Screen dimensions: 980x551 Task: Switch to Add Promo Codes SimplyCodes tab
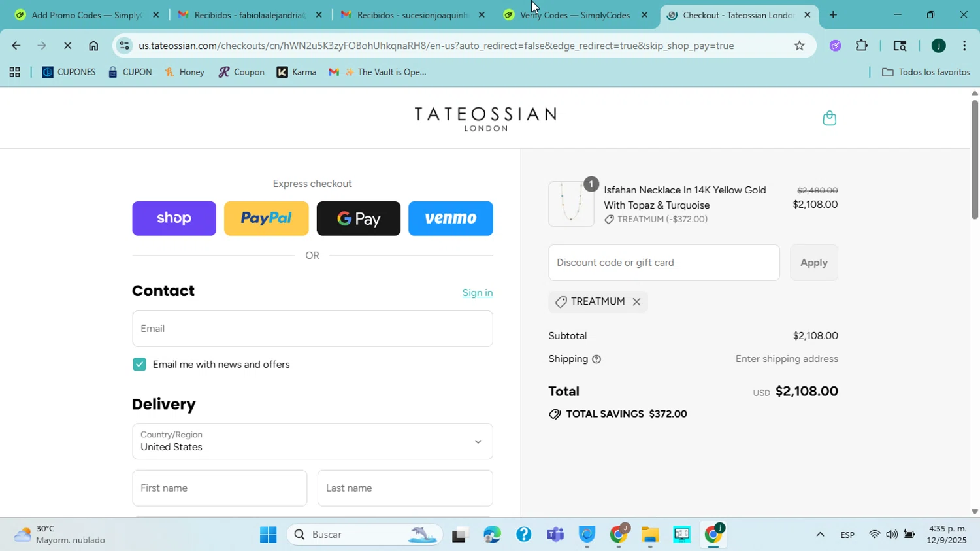(x=87, y=15)
